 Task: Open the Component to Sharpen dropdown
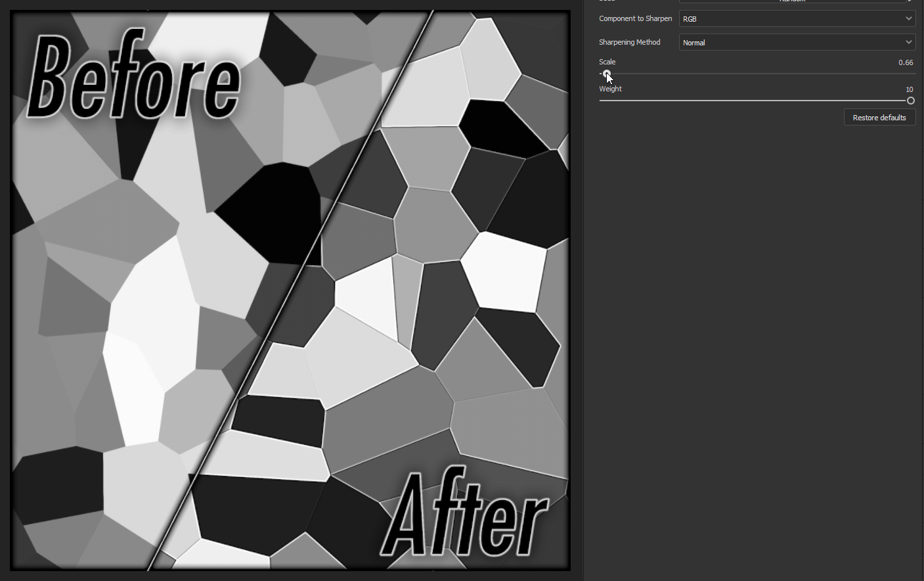point(797,19)
